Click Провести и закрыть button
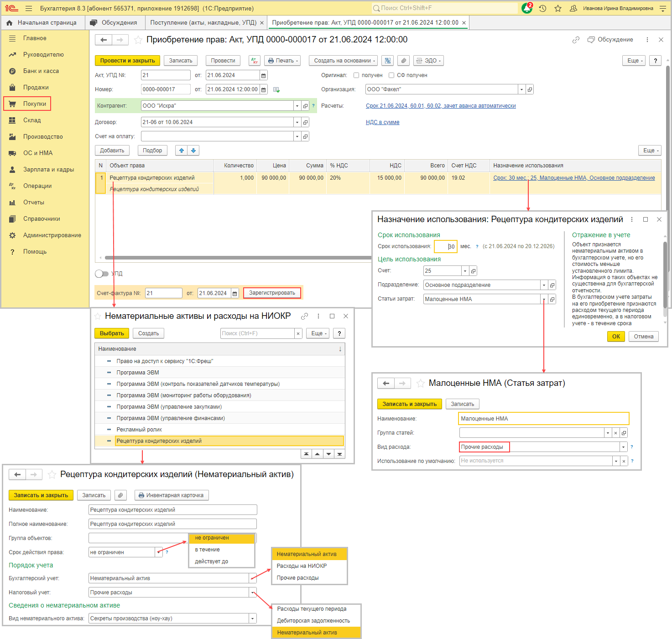The height and width of the screenshot is (639, 672). point(128,61)
